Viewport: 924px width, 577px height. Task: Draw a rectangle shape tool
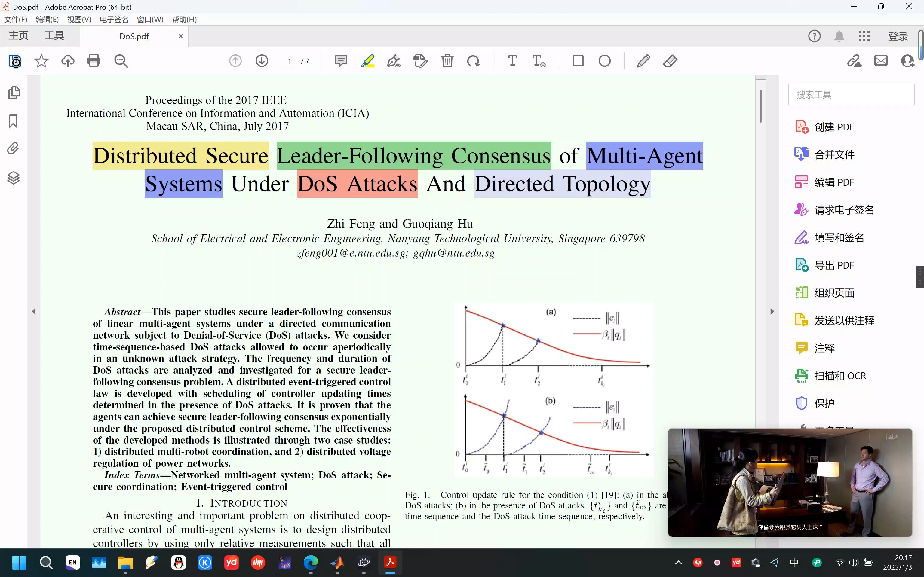pos(578,61)
